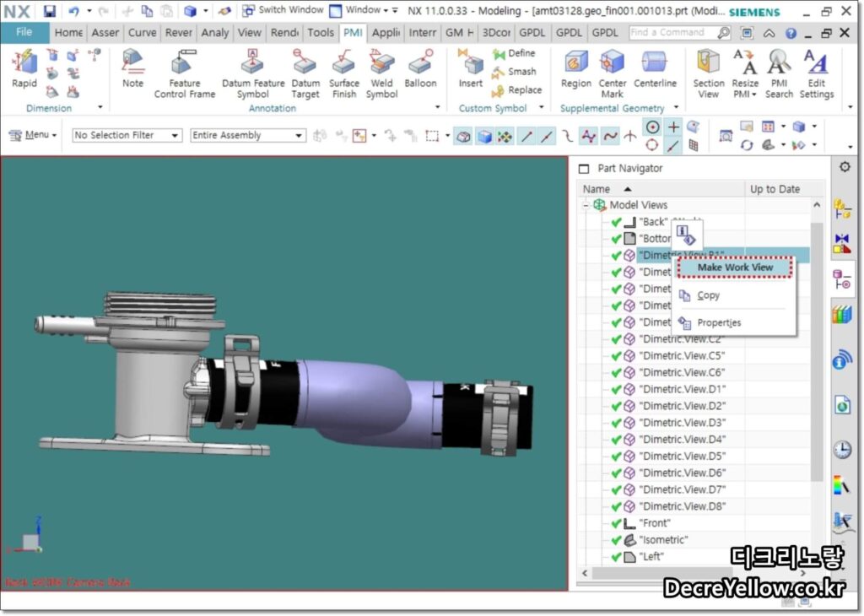Open the Reuse Library books icon
Viewport: 864px width, 616px height.
[x=842, y=315]
